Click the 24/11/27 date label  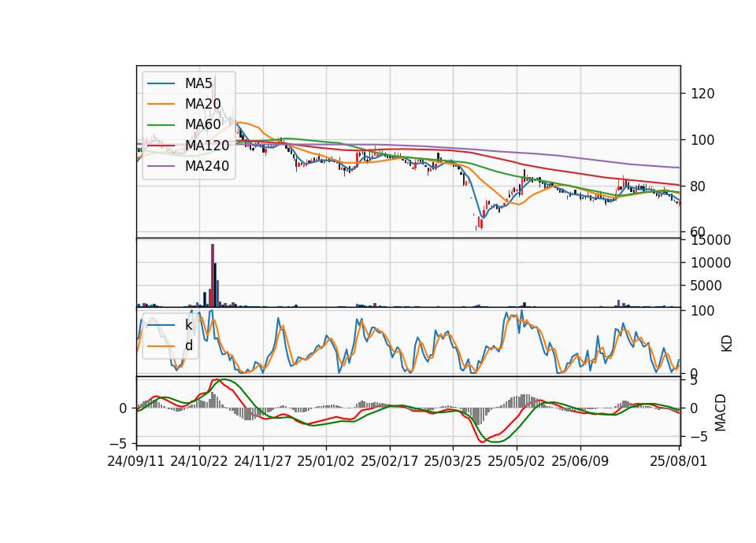[x=263, y=461]
